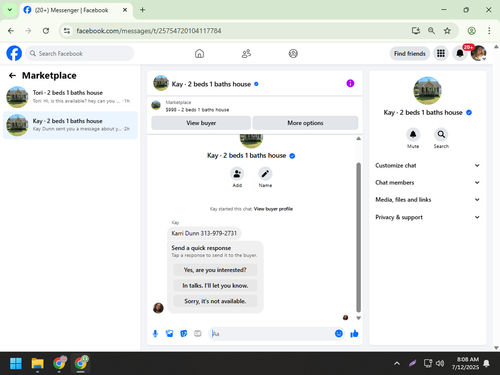
Task: View site information icon in address bar
Action: [x=67, y=31]
